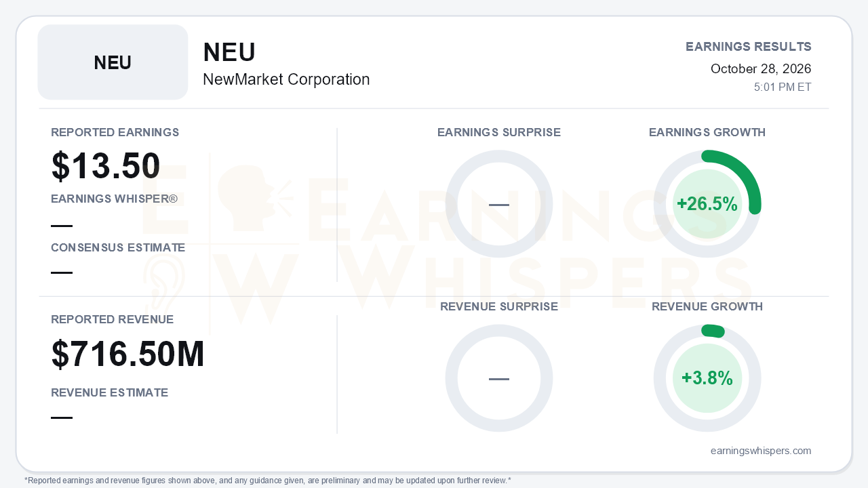Click the REVENUE ESTIMATE label

point(110,392)
